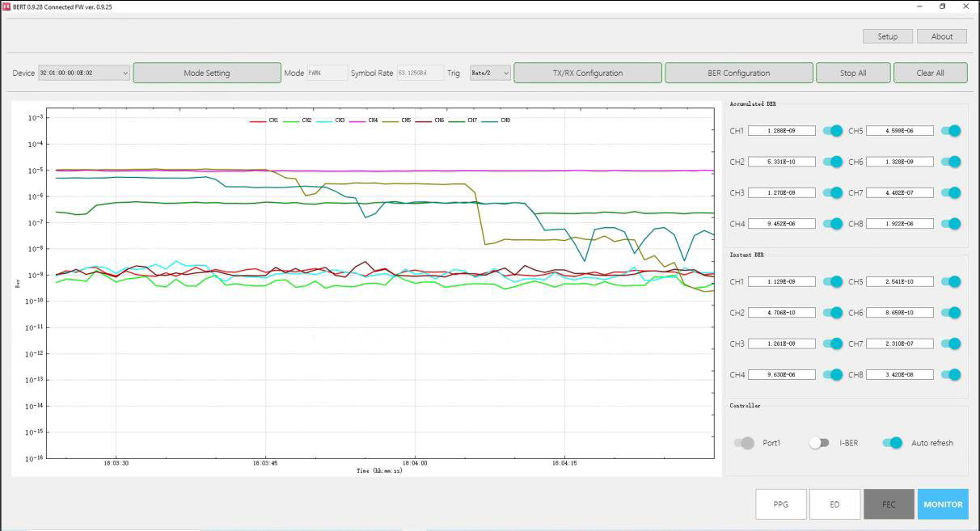The width and height of the screenshot is (980, 531).
Task: Open TX/RX Configuration
Action: [588, 74]
